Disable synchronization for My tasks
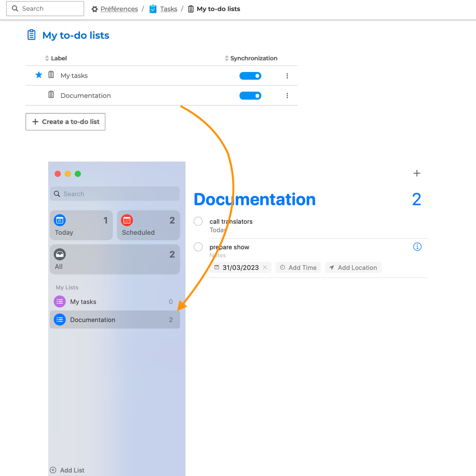Viewport: 476px width, 476px height. tap(250, 76)
